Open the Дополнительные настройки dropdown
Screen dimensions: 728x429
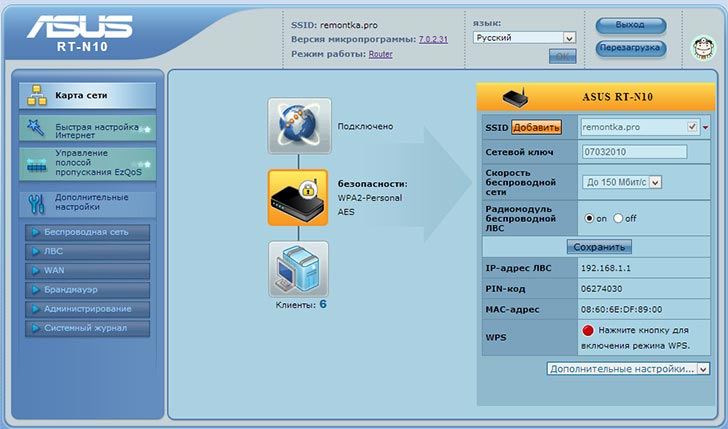tap(628, 369)
